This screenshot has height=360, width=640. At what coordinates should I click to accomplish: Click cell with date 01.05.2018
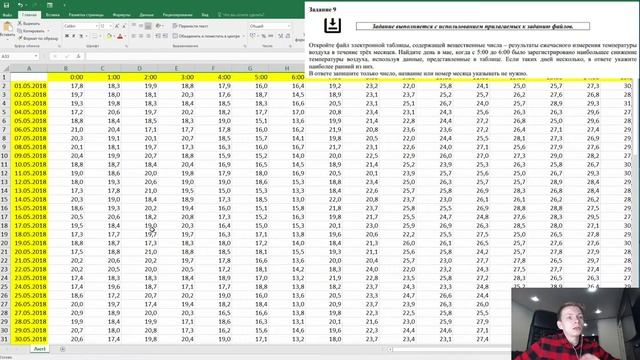point(29,86)
